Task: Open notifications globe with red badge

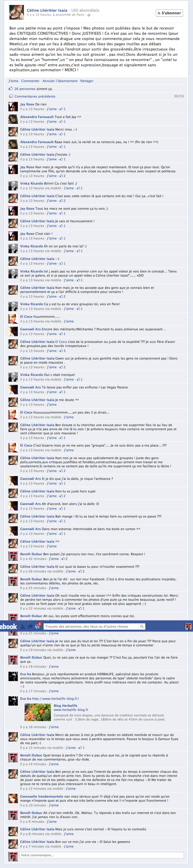Action: 38,626
